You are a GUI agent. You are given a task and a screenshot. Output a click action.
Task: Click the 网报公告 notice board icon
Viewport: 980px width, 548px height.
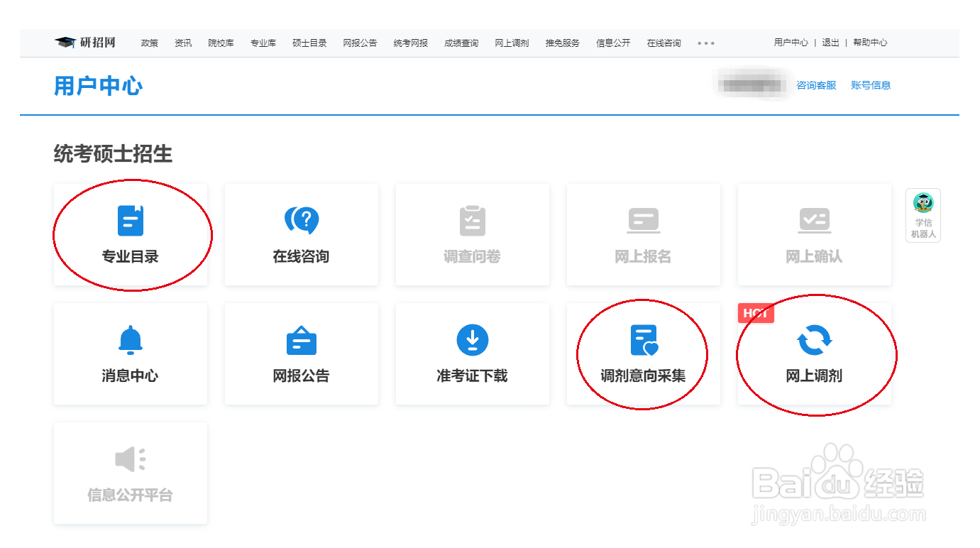pyautogui.click(x=302, y=340)
